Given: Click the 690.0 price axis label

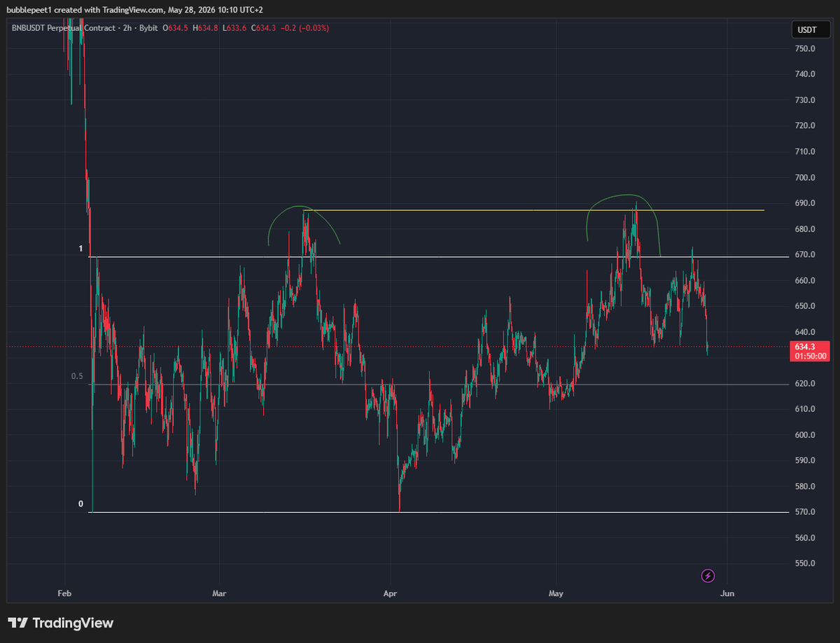Looking at the screenshot, I should pyautogui.click(x=805, y=203).
